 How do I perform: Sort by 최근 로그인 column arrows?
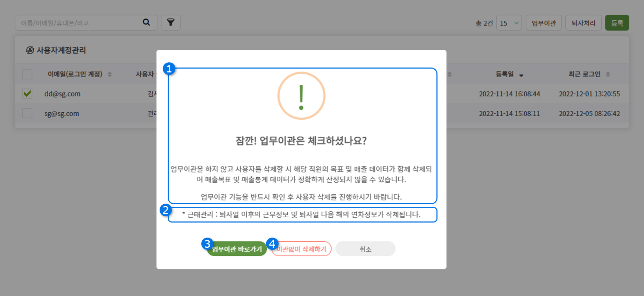608,74
